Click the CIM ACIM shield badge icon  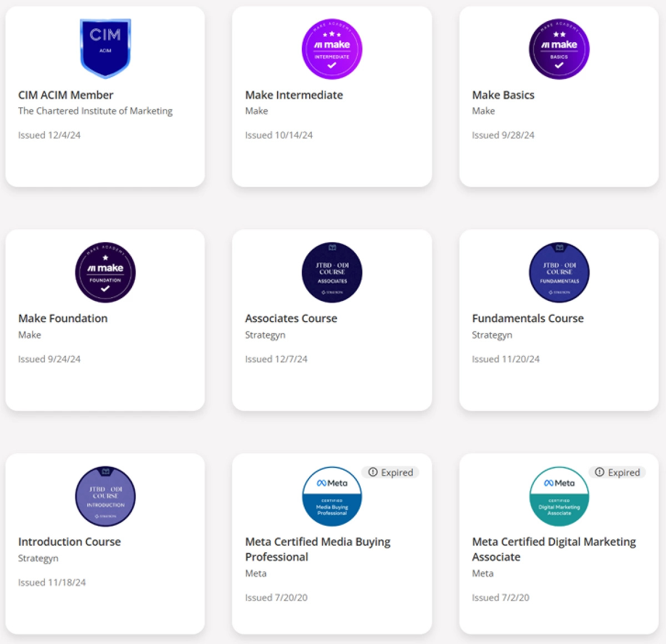tap(105, 48)
